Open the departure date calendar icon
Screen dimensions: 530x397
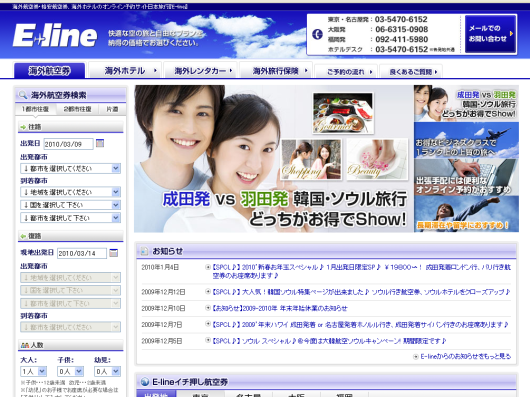[x=100, y=143]
